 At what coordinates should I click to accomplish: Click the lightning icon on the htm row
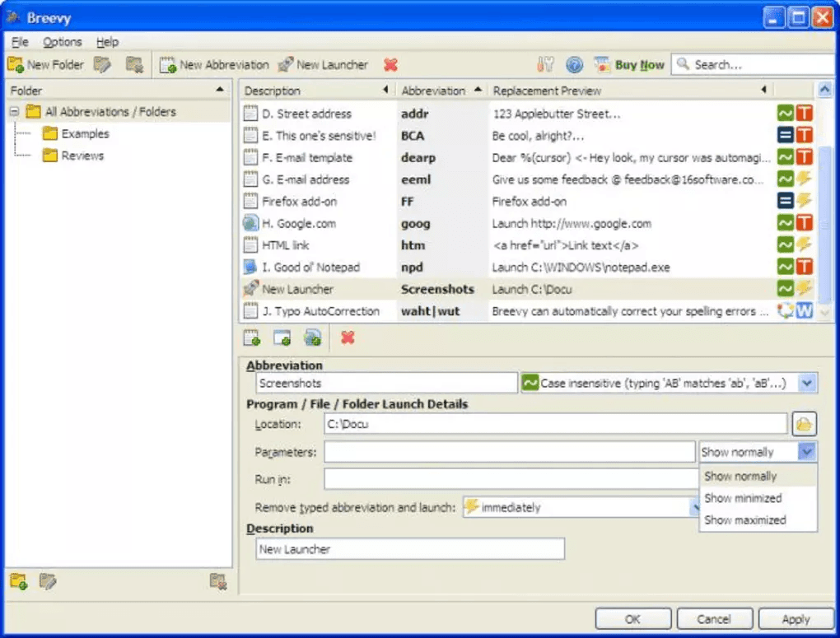(804, 245)
